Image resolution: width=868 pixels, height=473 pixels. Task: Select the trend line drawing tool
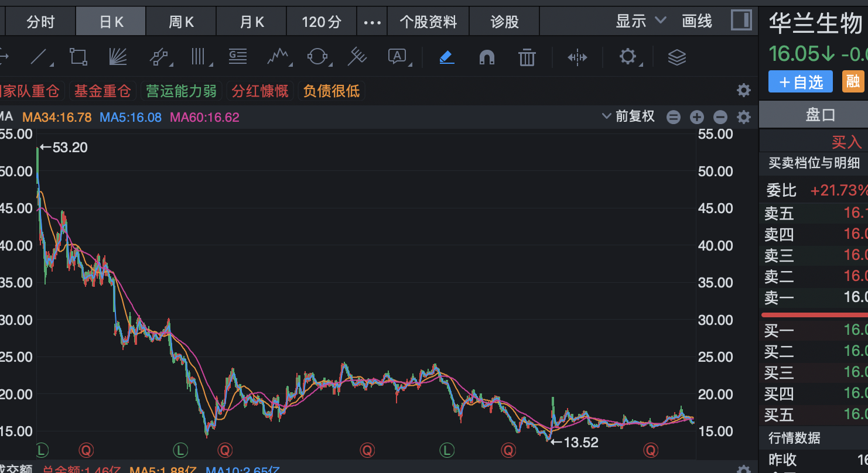(39, 57)
